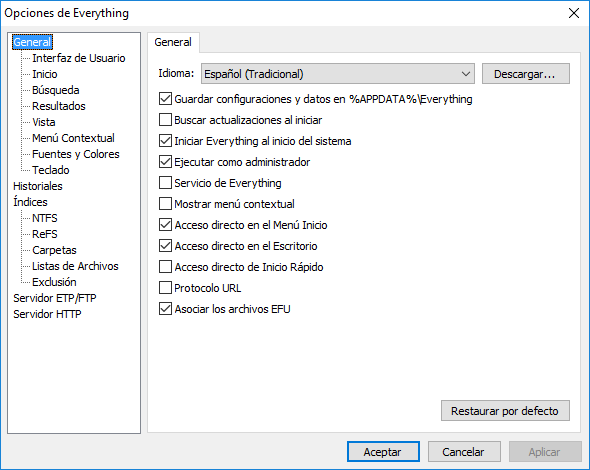Uncheck Acceso directo en el Escritorio

coord(165,246)
